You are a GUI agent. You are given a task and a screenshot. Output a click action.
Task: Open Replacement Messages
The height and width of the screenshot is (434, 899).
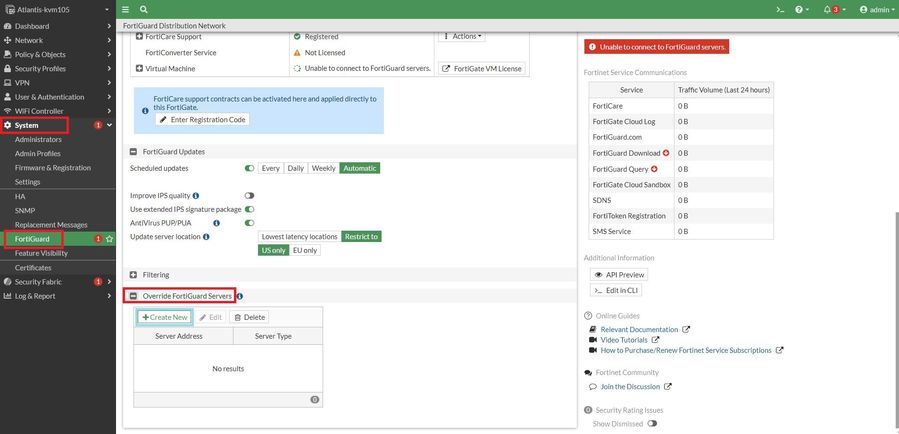point(51,225)
